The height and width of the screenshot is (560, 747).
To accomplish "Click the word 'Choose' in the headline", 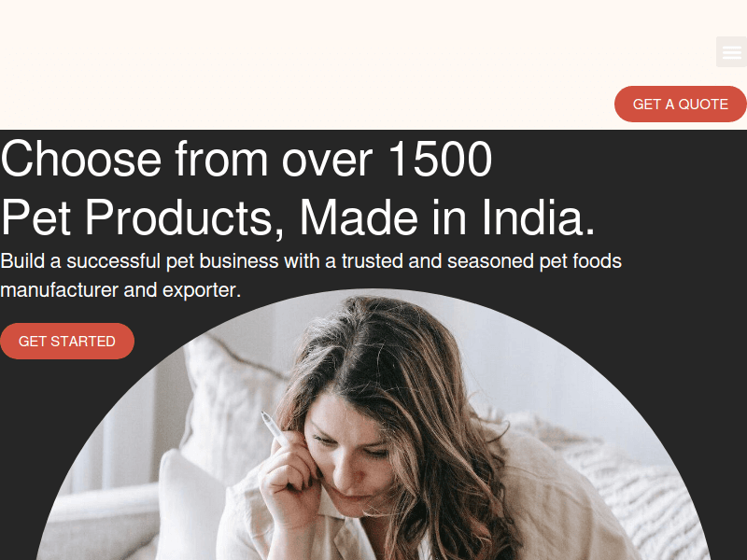I will tap(81, 159).
